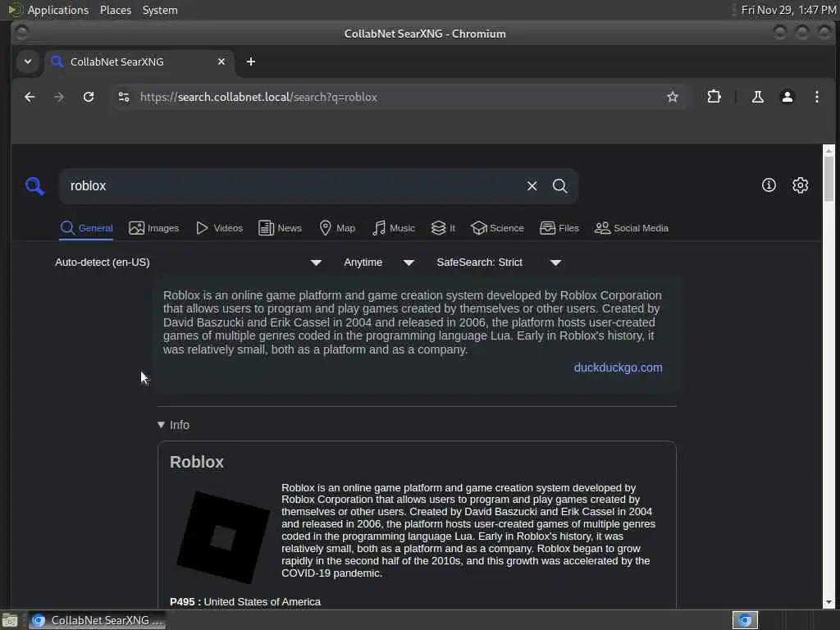Click the address bar URL
Screen dimensions: 840x630
(258, 97)
